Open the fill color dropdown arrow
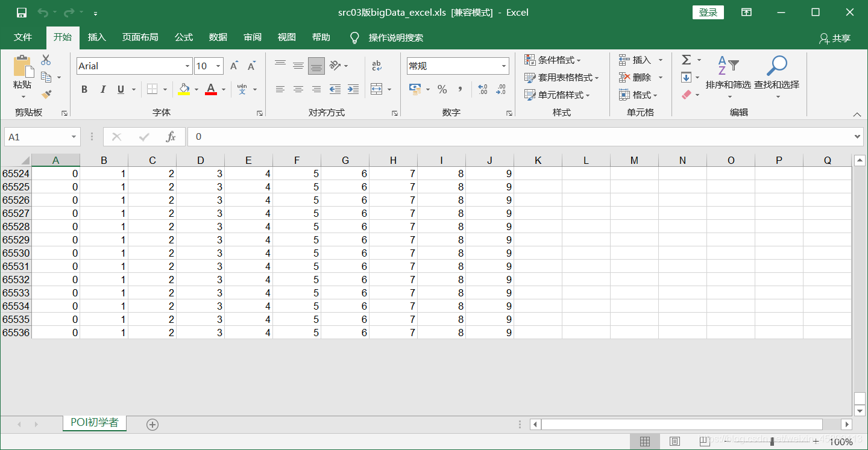 [197, 90]
